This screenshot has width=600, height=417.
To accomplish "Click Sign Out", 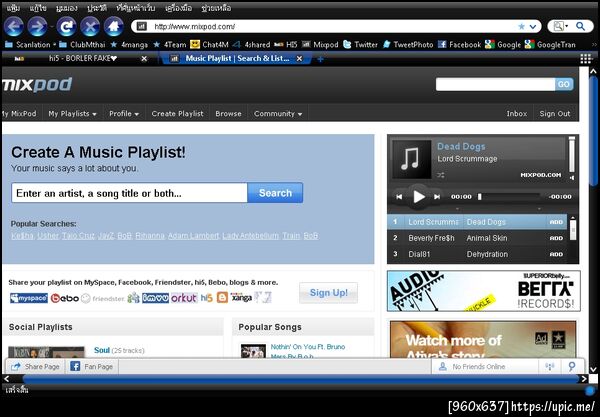I will 555,114.
